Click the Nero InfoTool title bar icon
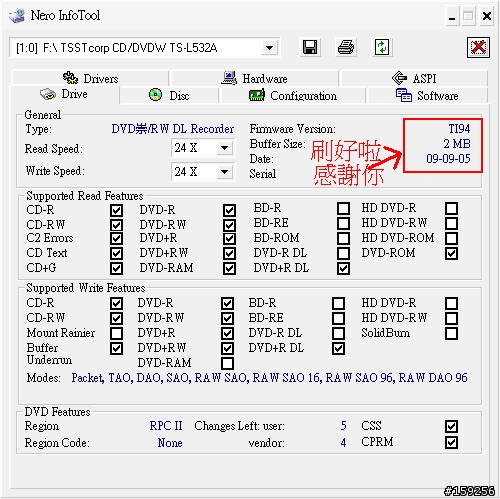The height and width of the screenshot is (499, 500). coord(17,15)
